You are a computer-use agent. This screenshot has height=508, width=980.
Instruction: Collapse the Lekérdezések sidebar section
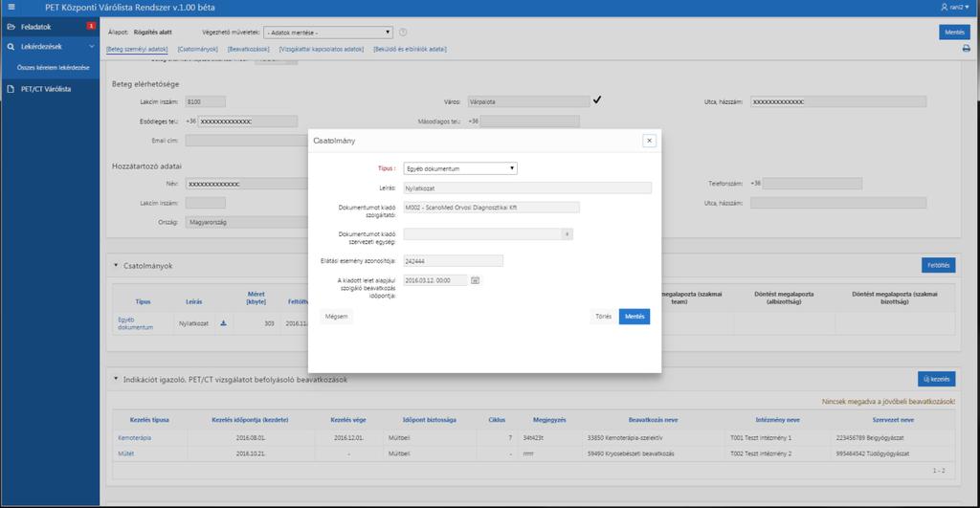click(91, 47)
